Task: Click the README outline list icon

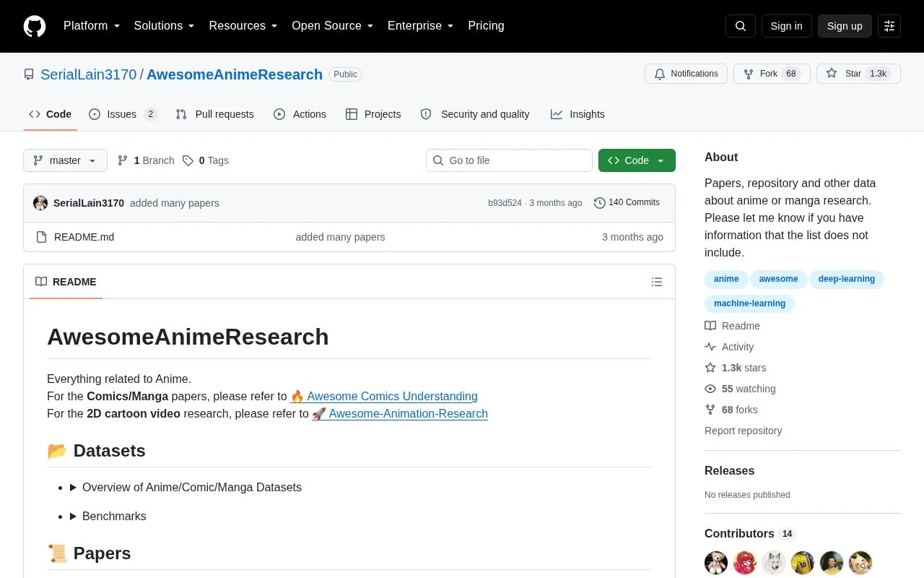Action: click(657, 282)
